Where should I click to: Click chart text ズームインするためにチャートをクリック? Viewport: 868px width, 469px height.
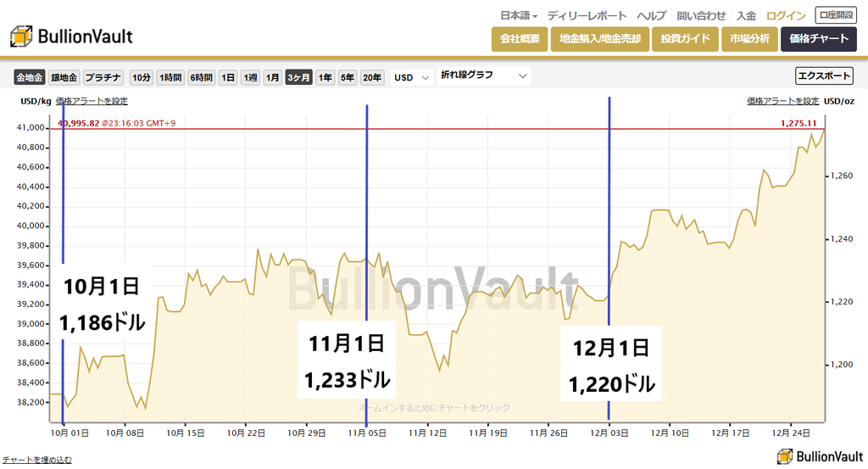coord(433,408)
